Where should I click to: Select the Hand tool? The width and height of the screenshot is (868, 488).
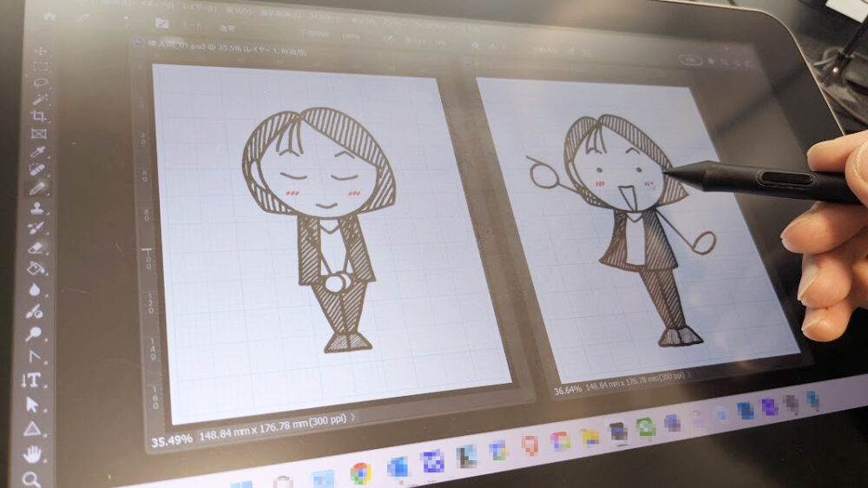pos(32,453)
